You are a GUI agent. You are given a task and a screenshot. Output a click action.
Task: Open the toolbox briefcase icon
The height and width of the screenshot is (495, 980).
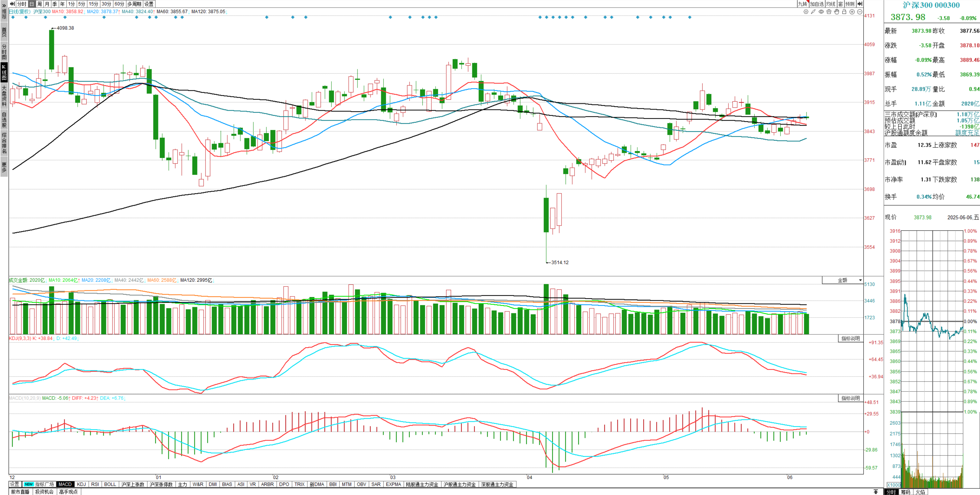pyautogui.click(x=829, y=12)
